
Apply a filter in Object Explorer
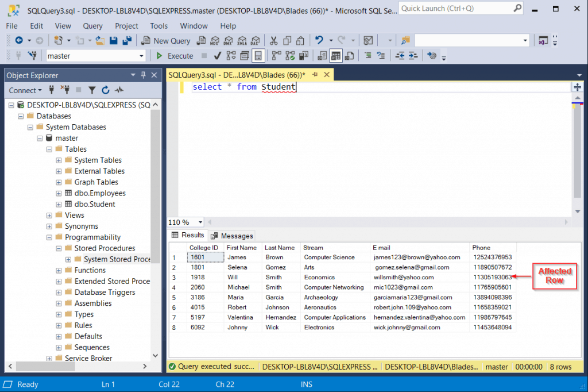91,90
